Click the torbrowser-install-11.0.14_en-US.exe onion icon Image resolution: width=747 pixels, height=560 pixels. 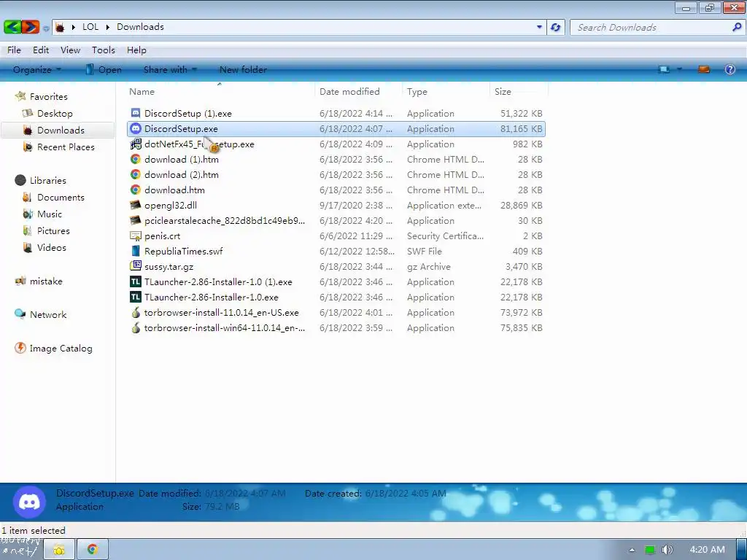135,312
